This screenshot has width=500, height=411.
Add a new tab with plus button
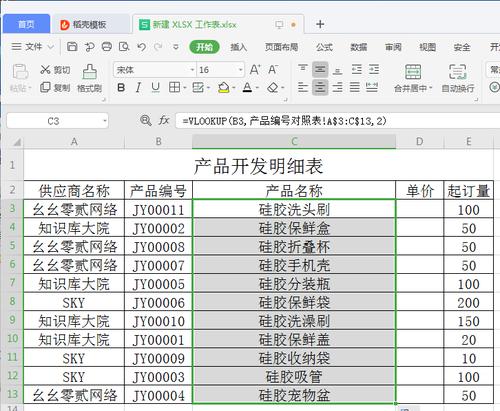coord(320,24)
